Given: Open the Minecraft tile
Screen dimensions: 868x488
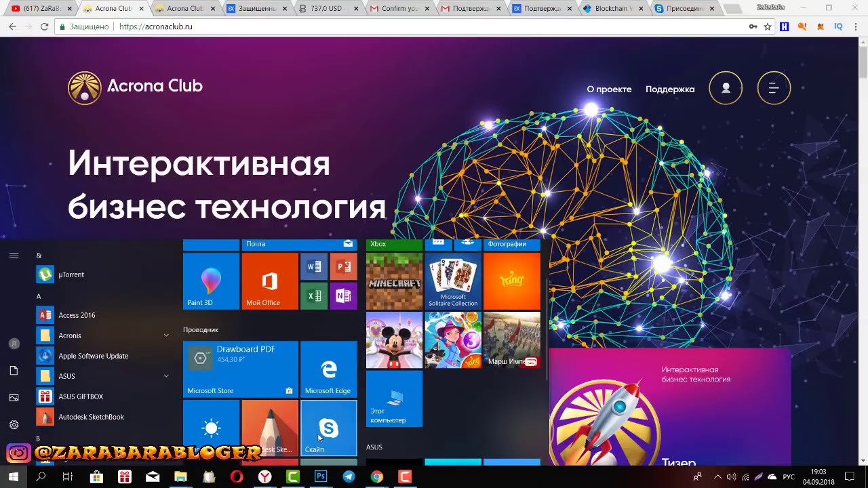Looking at the screenshot, I should [x=394, y=281].
